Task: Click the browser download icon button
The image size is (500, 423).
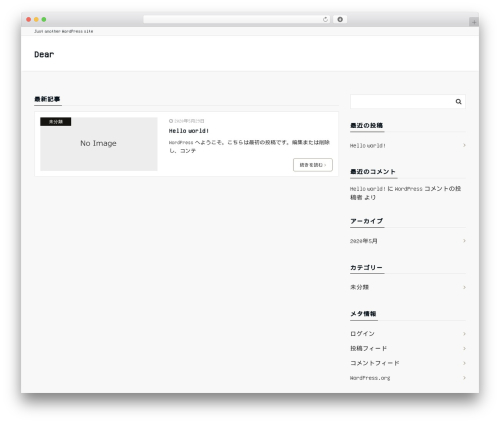Action: [x=340, y=19]
